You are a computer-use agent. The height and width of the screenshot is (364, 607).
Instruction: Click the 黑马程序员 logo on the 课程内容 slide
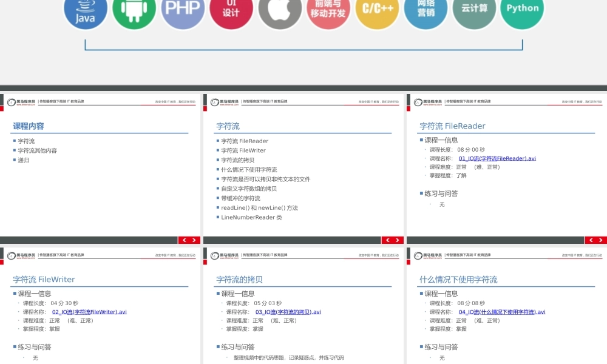[21, 101]
